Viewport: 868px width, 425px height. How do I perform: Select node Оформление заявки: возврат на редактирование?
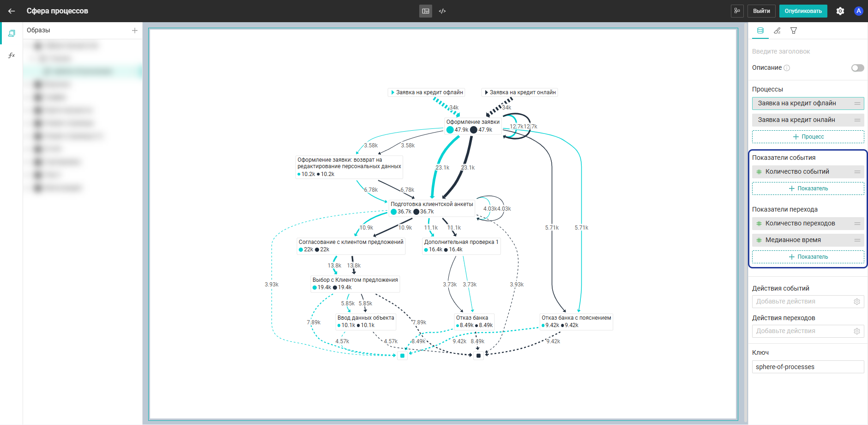tap(349, 167)
